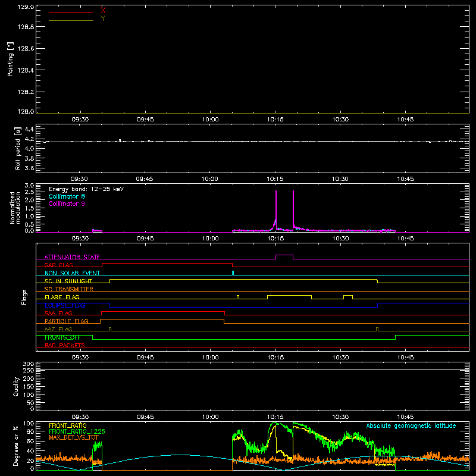Click the olive Y legend line sample

(71, 20)
